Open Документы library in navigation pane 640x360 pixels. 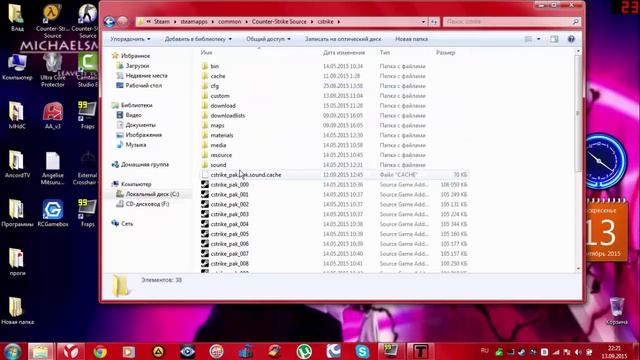tap(140, 125)
